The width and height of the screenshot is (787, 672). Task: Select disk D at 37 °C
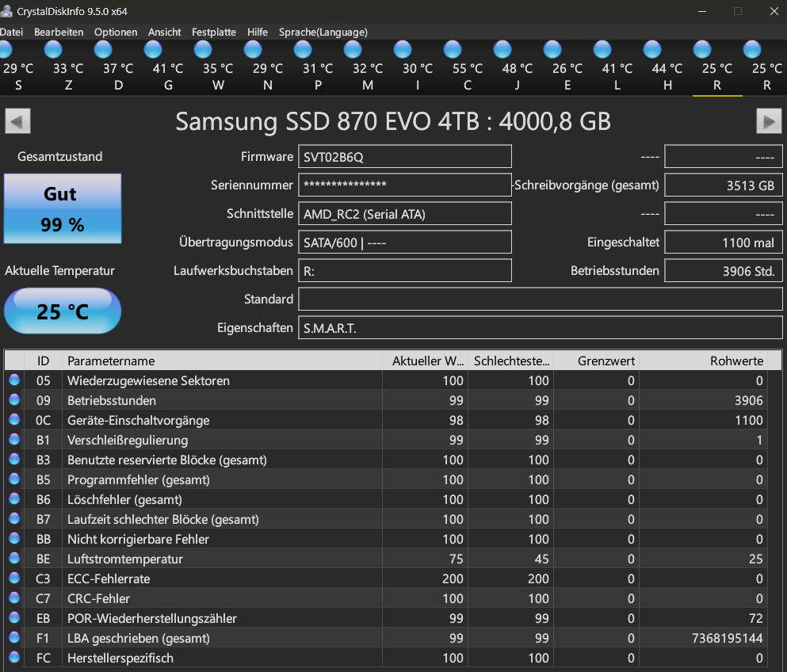coord(118,67)
